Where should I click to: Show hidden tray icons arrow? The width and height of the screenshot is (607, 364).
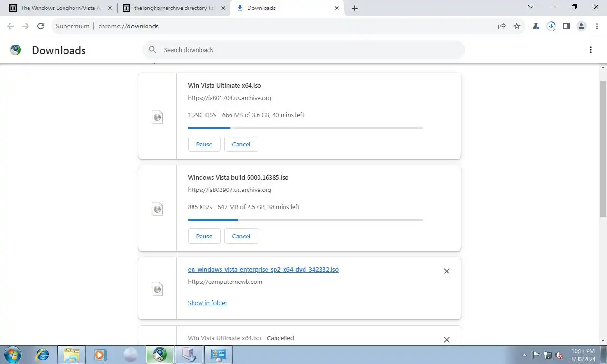click(x=524, y=355)
